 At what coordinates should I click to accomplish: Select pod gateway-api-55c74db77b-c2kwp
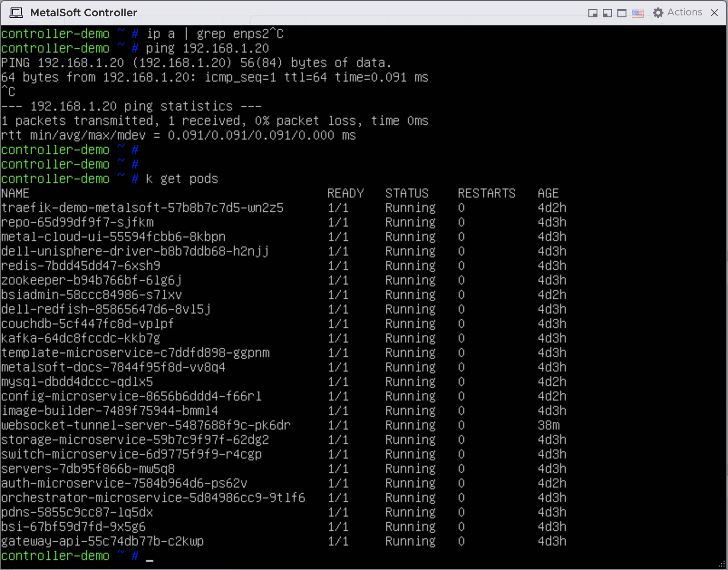pyautogui.click(x=102, y=541)
